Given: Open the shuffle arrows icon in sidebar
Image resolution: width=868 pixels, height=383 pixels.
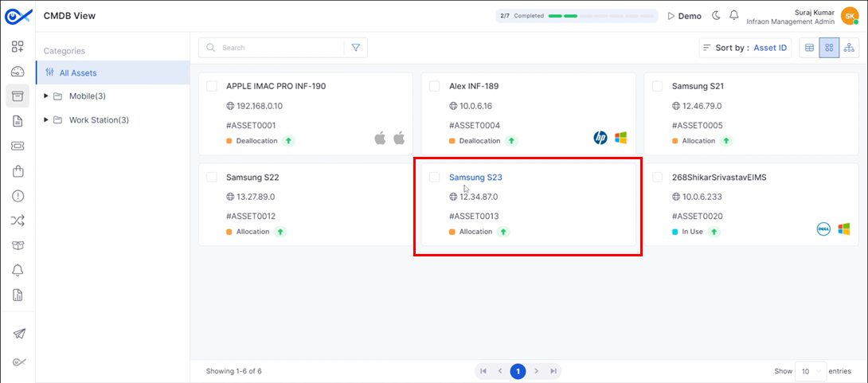Looking at the screenshot, I should coord(18,221).
